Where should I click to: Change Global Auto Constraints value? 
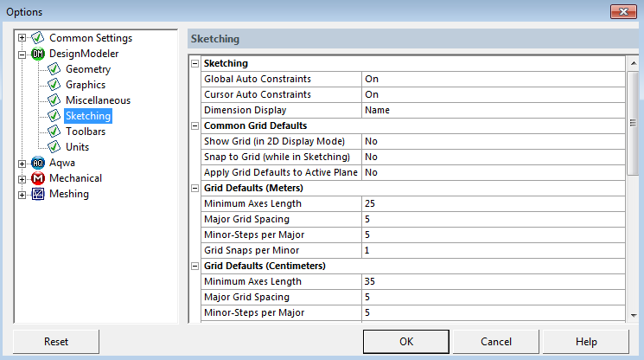[x=493, y=79]
